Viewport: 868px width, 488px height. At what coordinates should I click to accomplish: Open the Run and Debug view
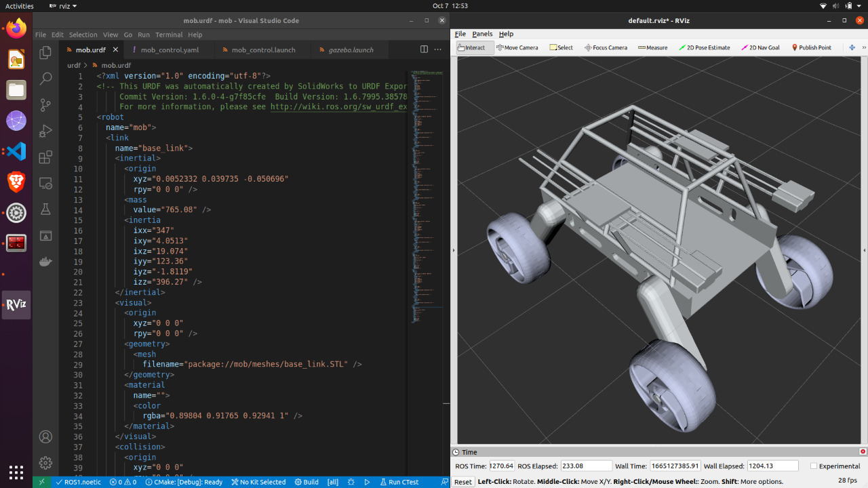45,131
